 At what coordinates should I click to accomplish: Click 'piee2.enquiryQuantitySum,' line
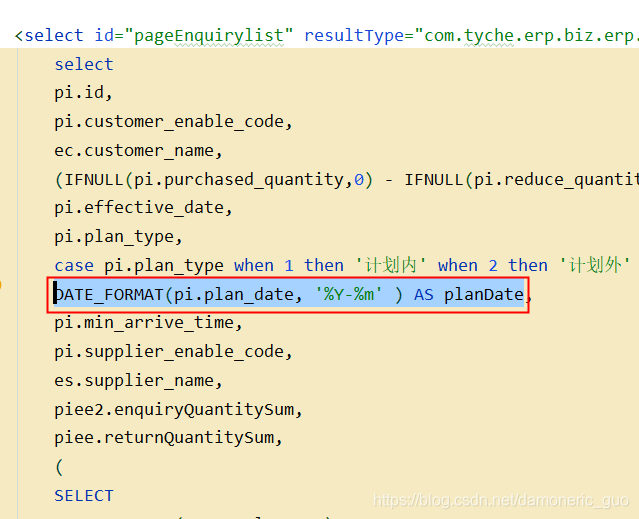tap(178, 409)
